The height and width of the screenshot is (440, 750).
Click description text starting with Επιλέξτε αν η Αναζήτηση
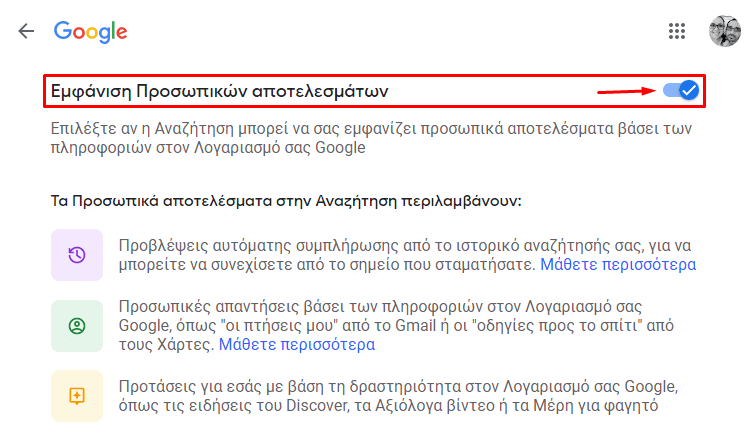(x=371, y=138)
